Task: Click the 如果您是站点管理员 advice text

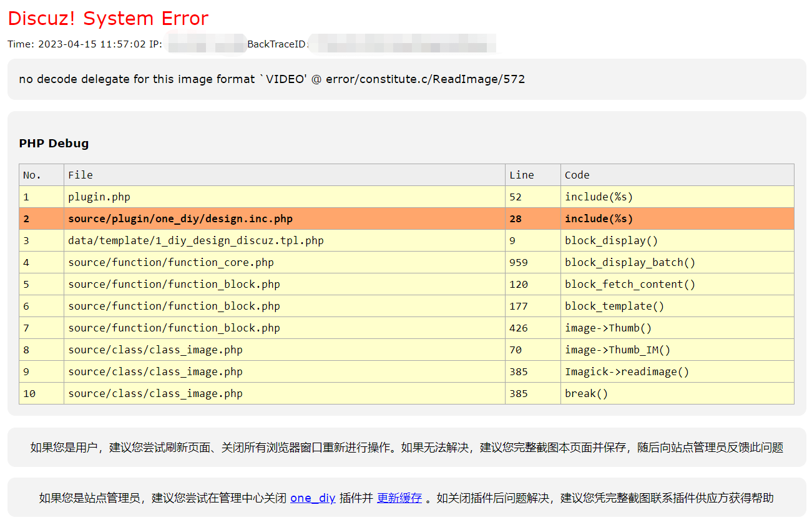Action: (x=406, y=498)
